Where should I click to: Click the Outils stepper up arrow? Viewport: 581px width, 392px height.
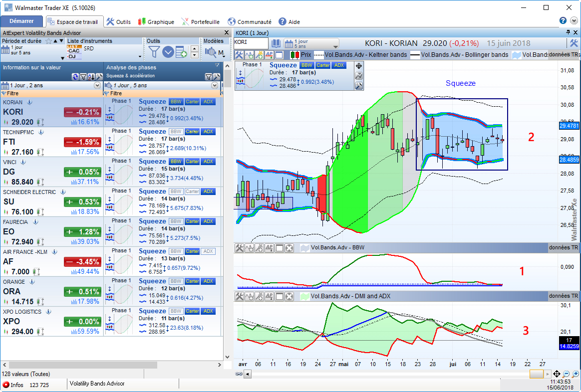click(194, 49)
